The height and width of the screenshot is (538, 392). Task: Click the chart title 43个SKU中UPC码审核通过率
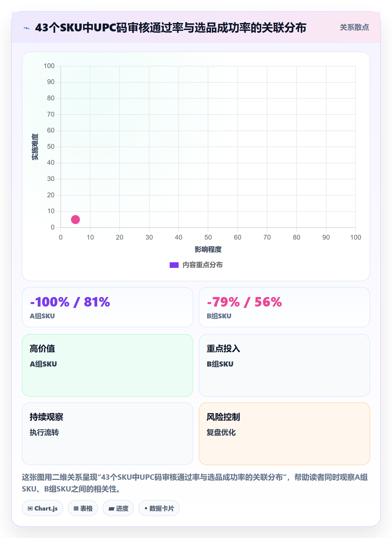click(x=171, y=28)
